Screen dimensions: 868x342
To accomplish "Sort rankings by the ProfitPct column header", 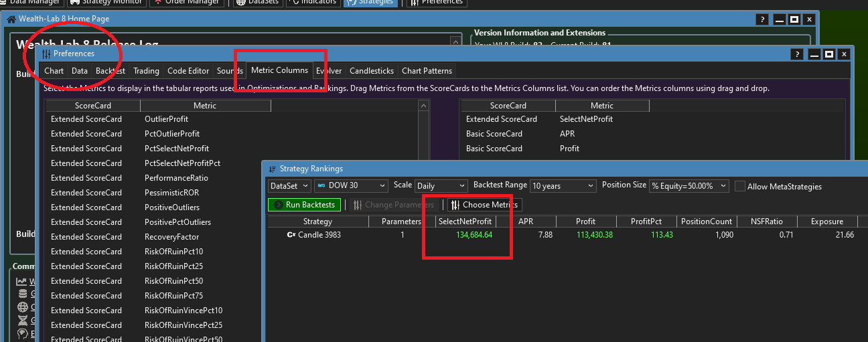I will coord(646,222).
